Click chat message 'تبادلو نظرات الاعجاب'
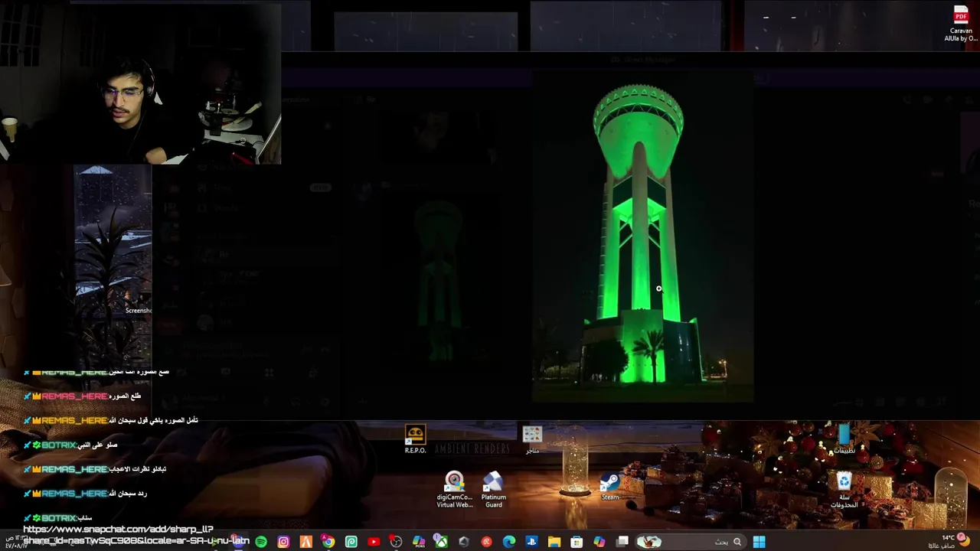This screenshot has height=551, width=980. coord(137,469)
